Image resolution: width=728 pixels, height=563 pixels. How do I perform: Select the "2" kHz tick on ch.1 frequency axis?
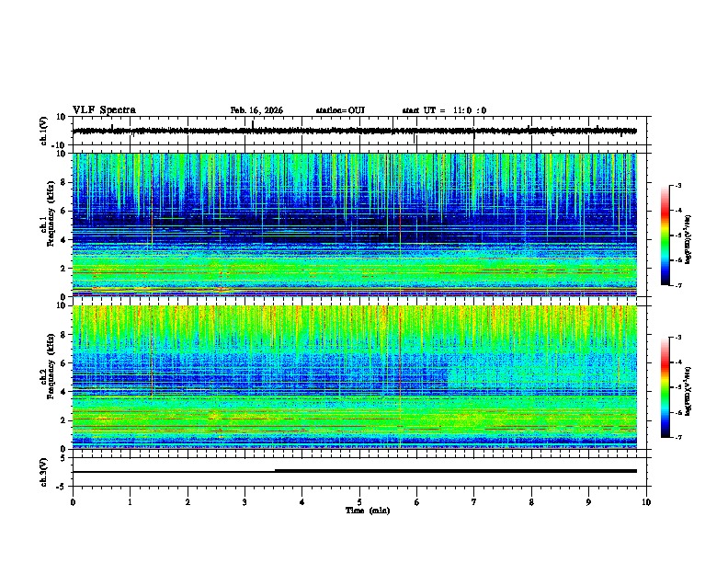(63, 269)
